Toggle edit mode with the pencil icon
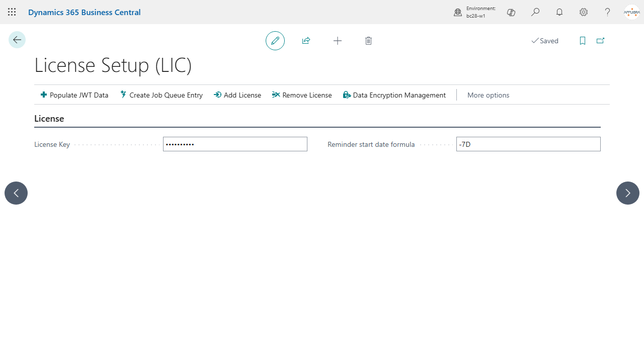 coord(275,41)
